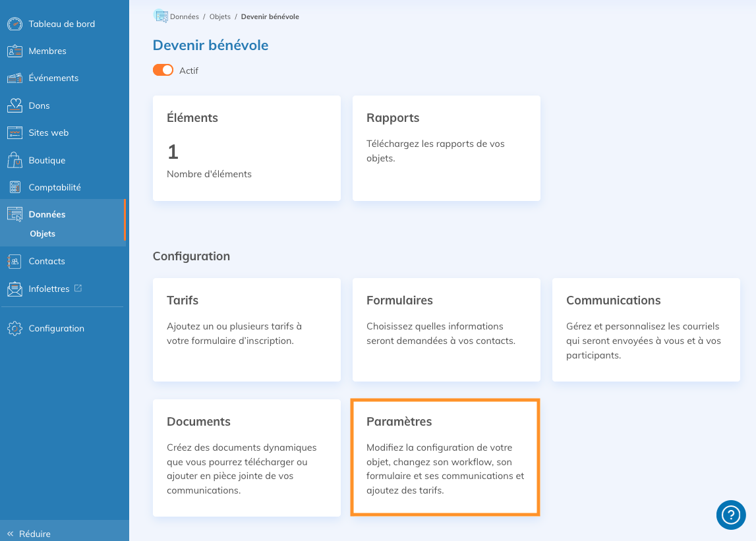Go to Données in the breadcrumb
The width and height of the screenshot is (756, 541).
tap(184, 16)
